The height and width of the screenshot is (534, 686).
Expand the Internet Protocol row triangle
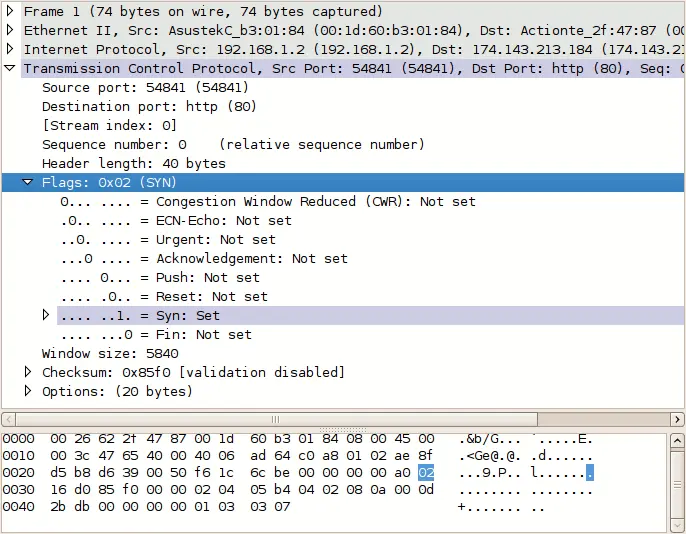click(10, 49)
